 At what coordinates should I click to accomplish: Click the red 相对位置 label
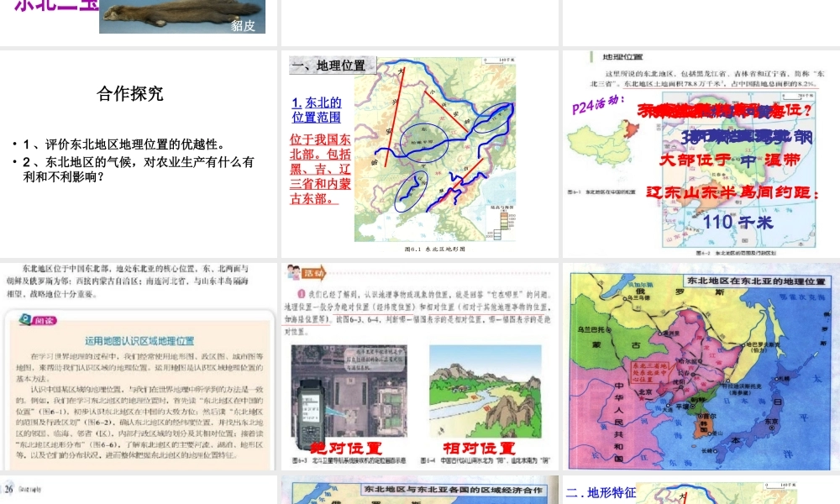tap(479, 448)
